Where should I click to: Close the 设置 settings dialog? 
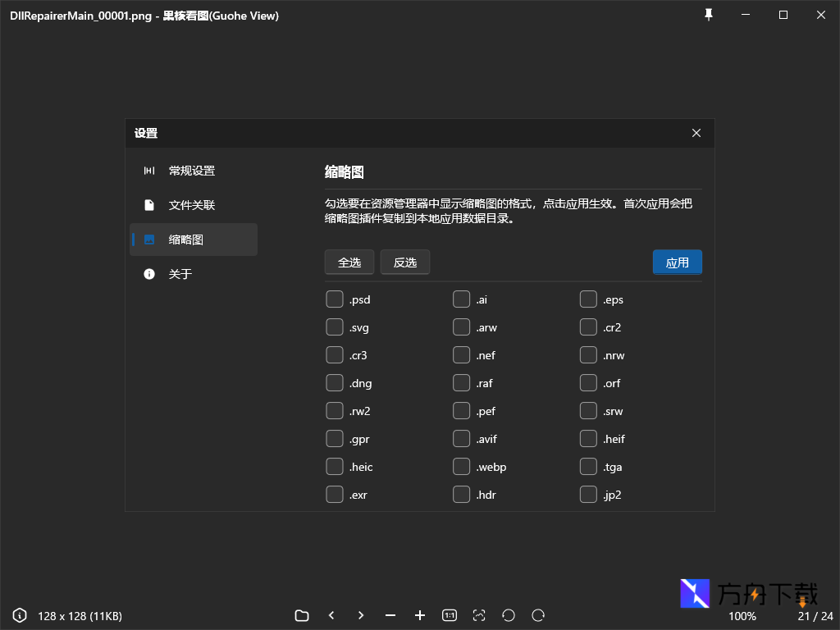(x=696, y=133)
